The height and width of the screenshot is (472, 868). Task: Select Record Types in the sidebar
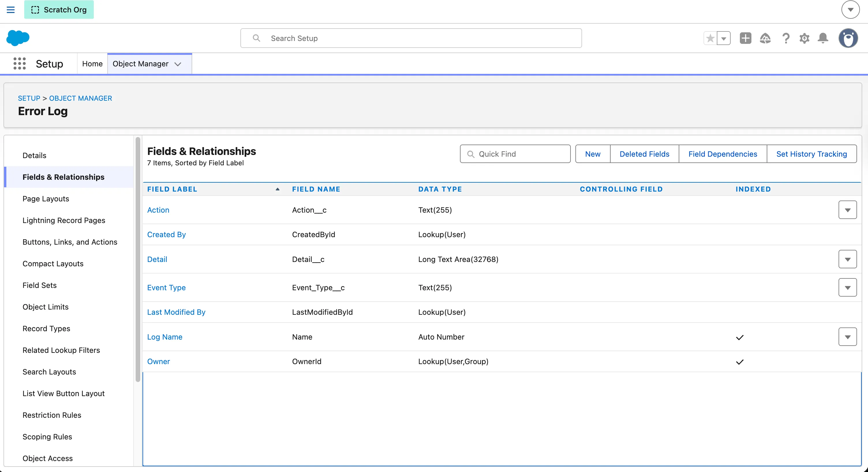point(46,329)
